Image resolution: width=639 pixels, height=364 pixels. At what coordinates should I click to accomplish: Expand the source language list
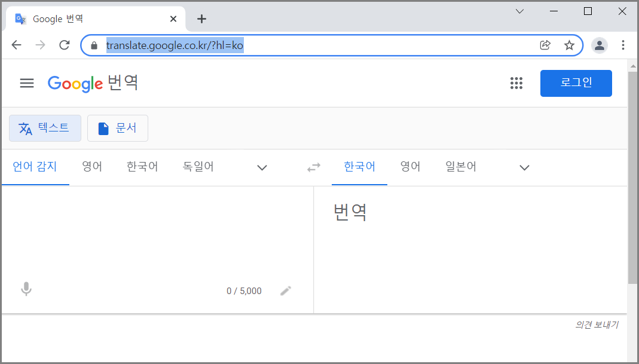point(262,167)
